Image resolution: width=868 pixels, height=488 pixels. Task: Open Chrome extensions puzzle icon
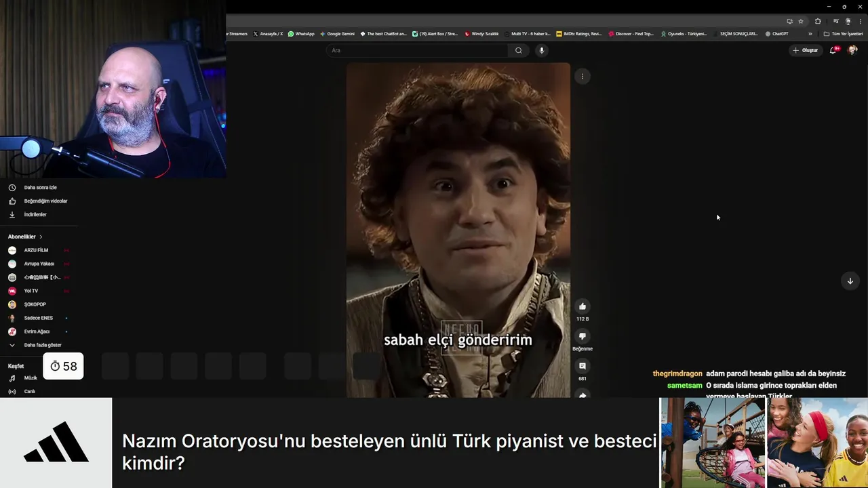click(818, 21)
